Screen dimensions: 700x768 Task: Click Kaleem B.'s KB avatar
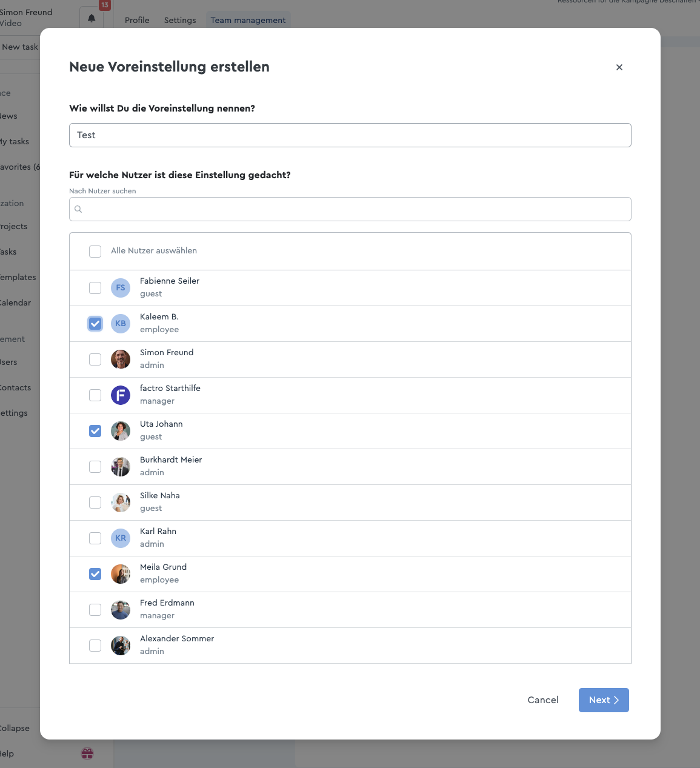click(x=121, y=324)
